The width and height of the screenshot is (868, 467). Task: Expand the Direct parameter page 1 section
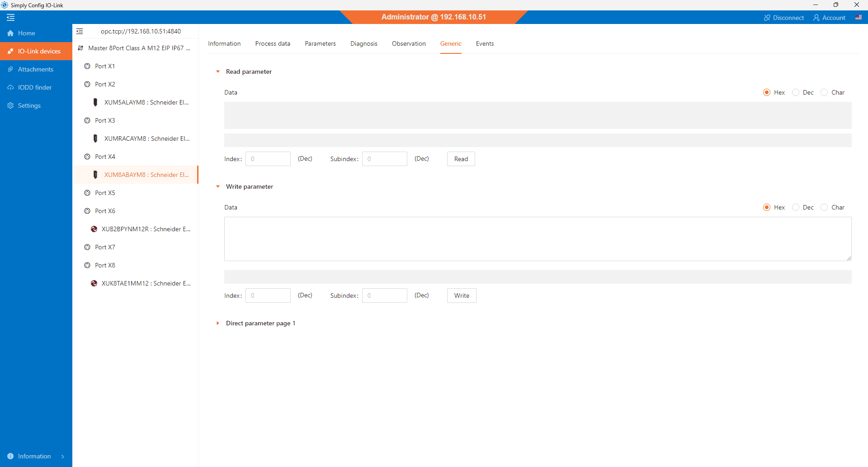click(218, 323)
